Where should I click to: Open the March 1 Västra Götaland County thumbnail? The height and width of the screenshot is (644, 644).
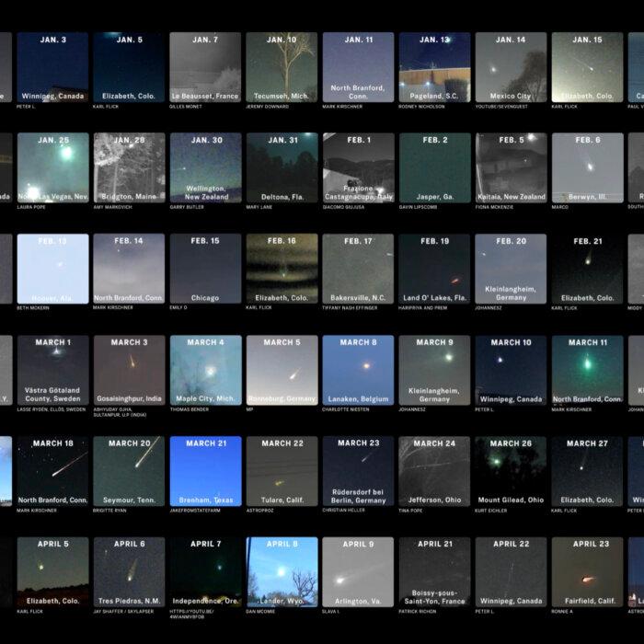coord(53,370)
